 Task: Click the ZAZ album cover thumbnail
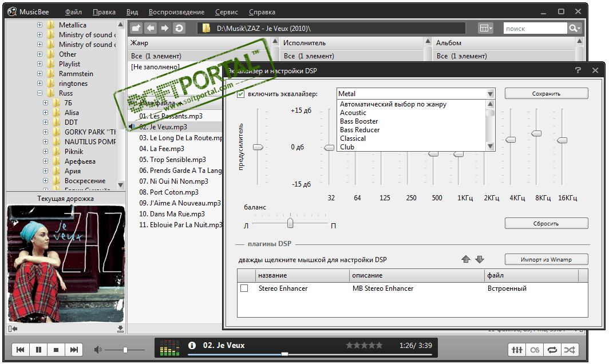[x=66, y=264]
